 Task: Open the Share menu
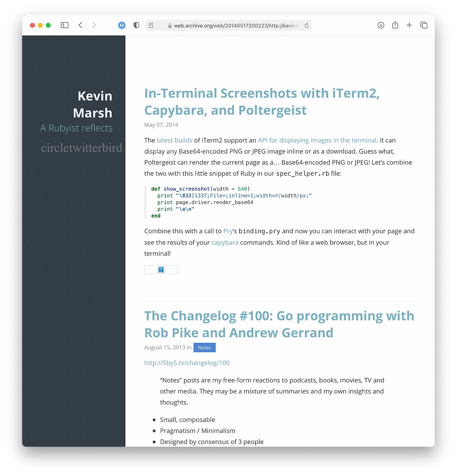point(395,25)
